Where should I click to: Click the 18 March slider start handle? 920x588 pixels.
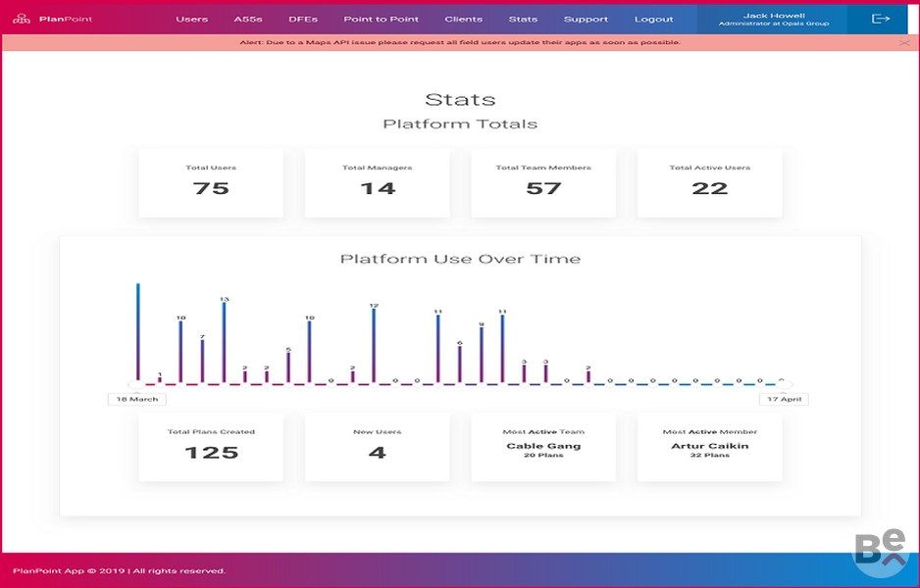coord(136,385)
